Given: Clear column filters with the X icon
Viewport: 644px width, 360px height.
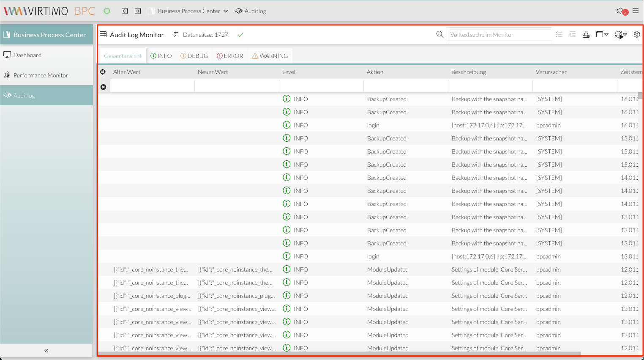Looking at the screenshot, I should pyautogui.click(x=103, y=87).
